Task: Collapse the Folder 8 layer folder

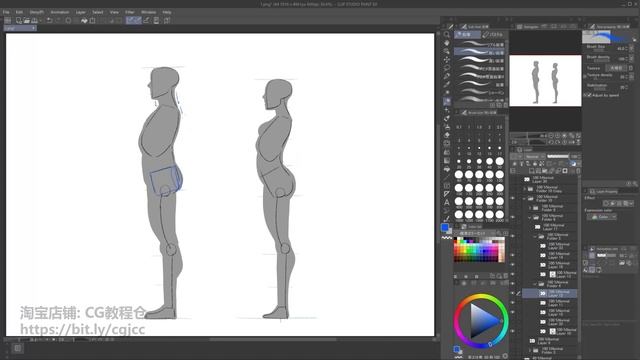Action: [x=530, y=217]
